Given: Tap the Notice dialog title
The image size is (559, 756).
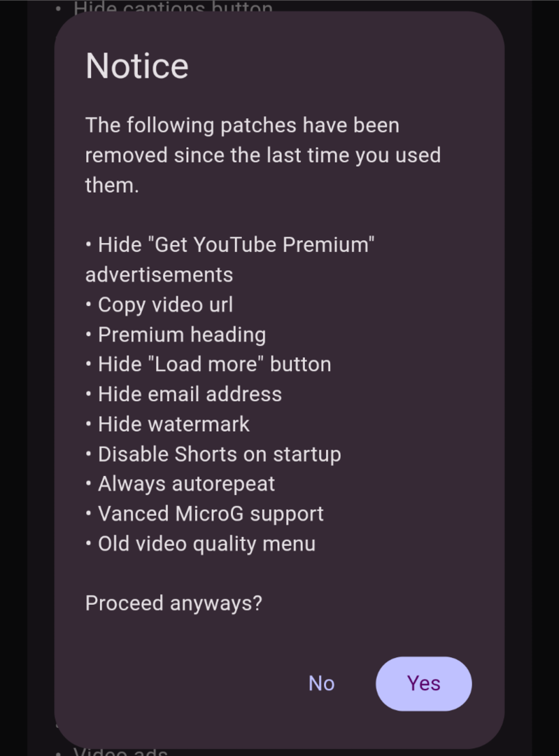Looking at the screenshot, I should 137,66.
